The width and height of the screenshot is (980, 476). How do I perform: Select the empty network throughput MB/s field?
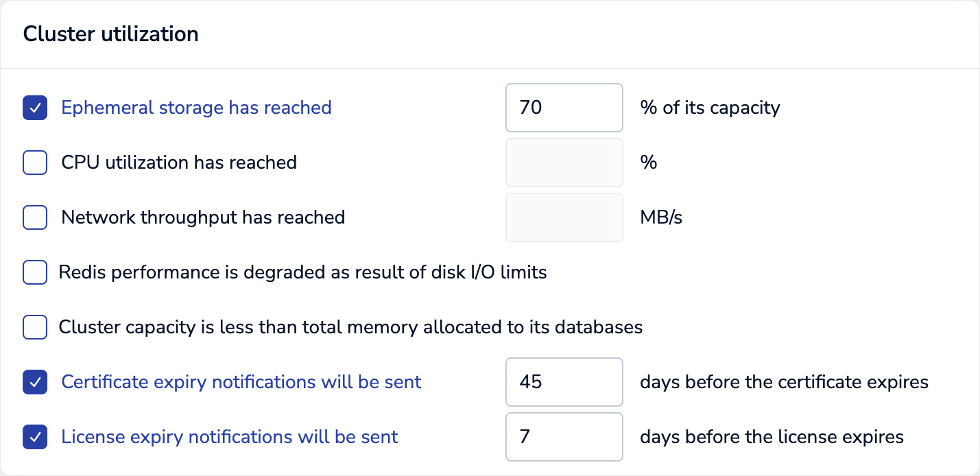(x=564, y=217)
